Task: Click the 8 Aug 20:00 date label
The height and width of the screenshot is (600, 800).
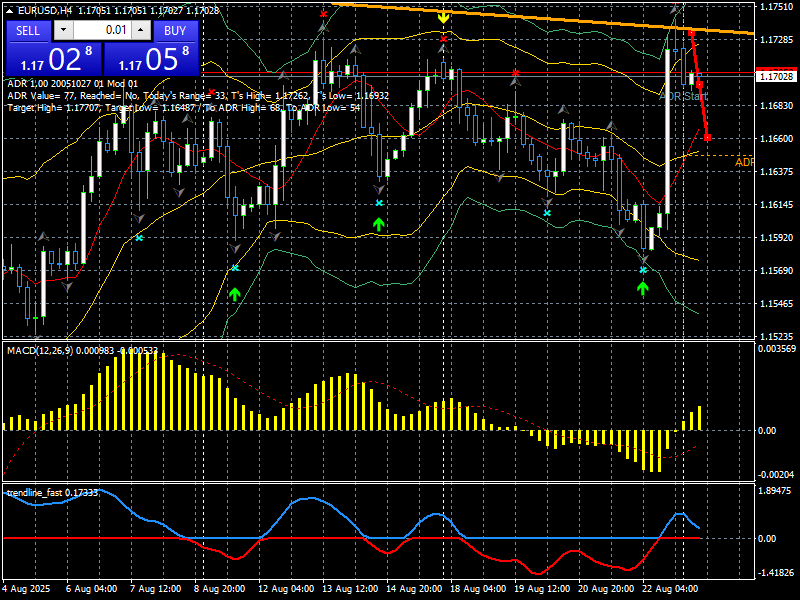Action: pyautogui.click(x=220, y=589)
